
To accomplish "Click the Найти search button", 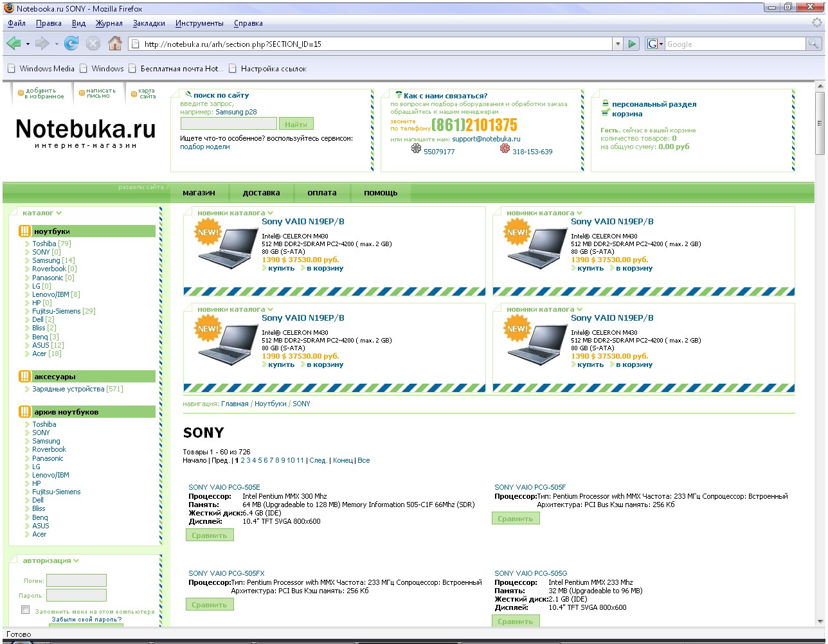I will pos(296,124).
